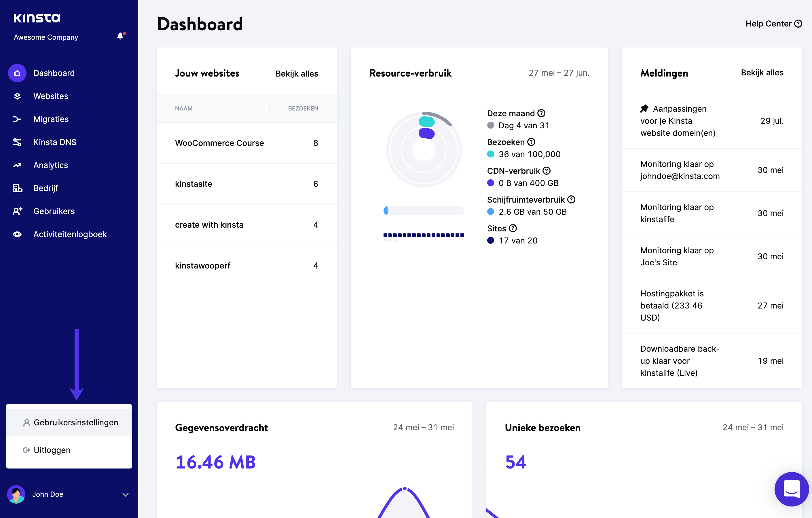Click the Gebruikers sidebar icon
Image resolution: width=812 pixels, height=518 pixels.
click(17, 212)
